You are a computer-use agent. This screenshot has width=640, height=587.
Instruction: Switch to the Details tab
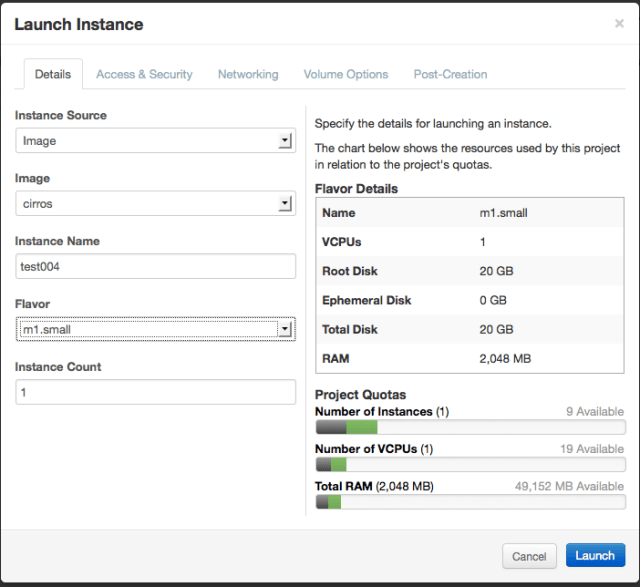click(x=53, y=74)
